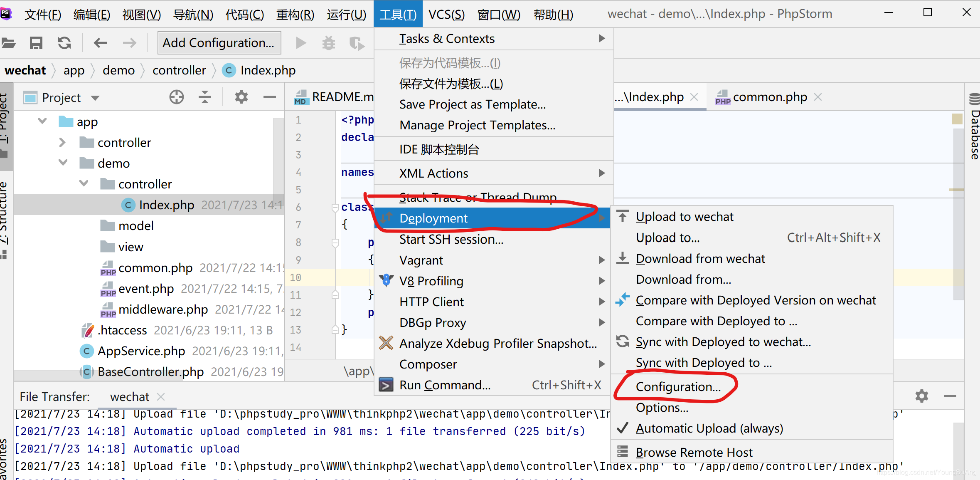Click the controller breadcrumb item
The width and height of the screenshot is (980, 480).
pyautogui.click(x=179, y=70)
